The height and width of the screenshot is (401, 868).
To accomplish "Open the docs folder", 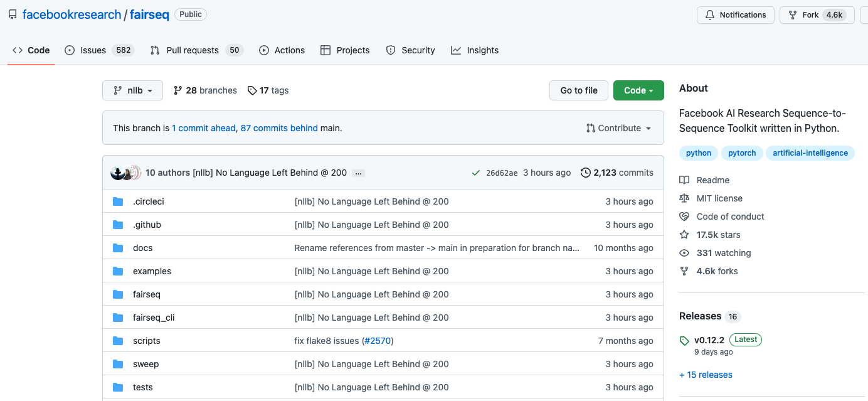I will pos(143,248).
